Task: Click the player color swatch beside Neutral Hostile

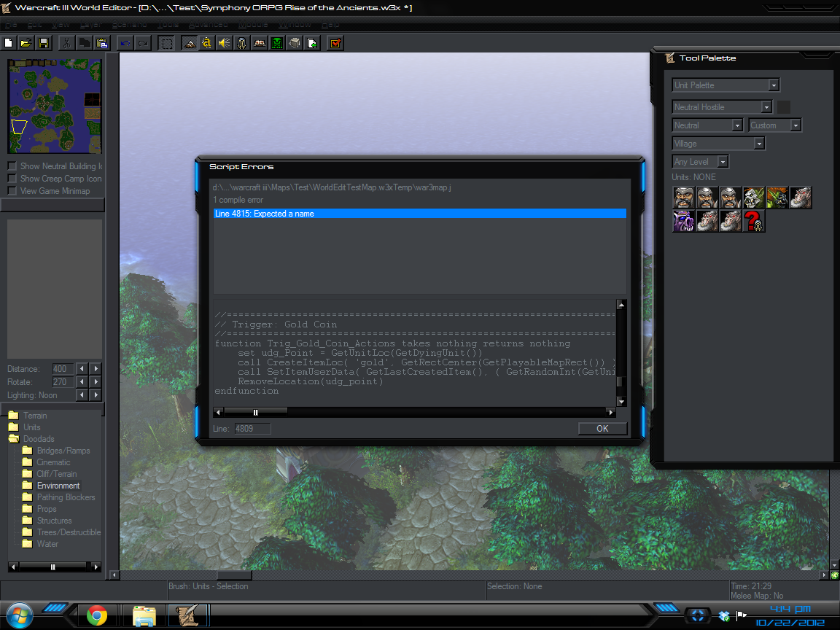Action: click(x=784, y=107)
